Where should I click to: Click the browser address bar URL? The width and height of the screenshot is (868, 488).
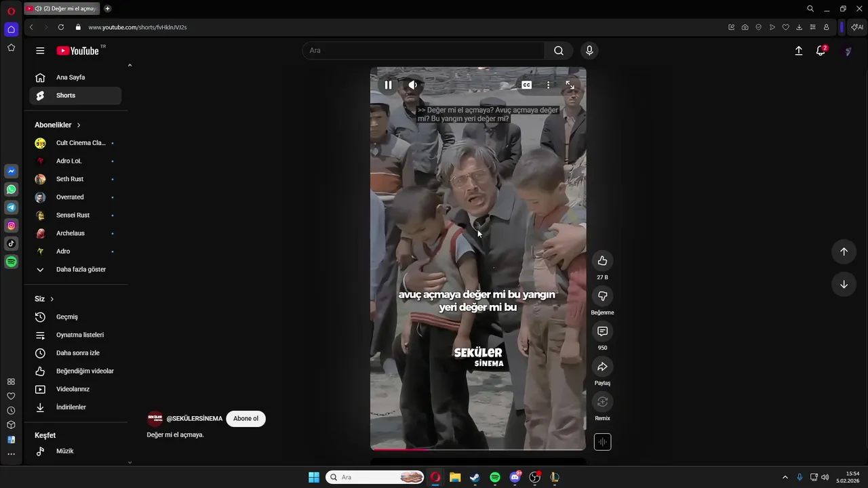[x=138, y=27]
